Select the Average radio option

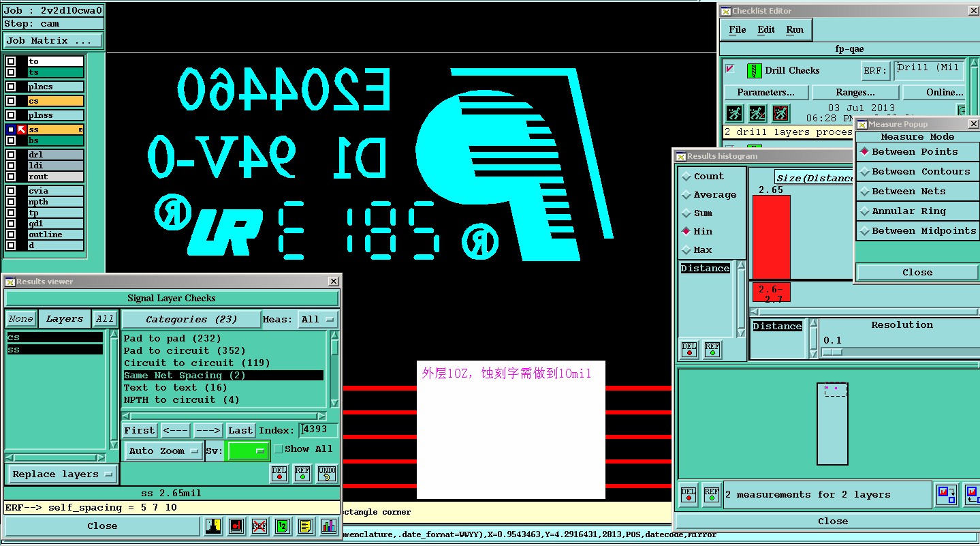click(687, 195)
